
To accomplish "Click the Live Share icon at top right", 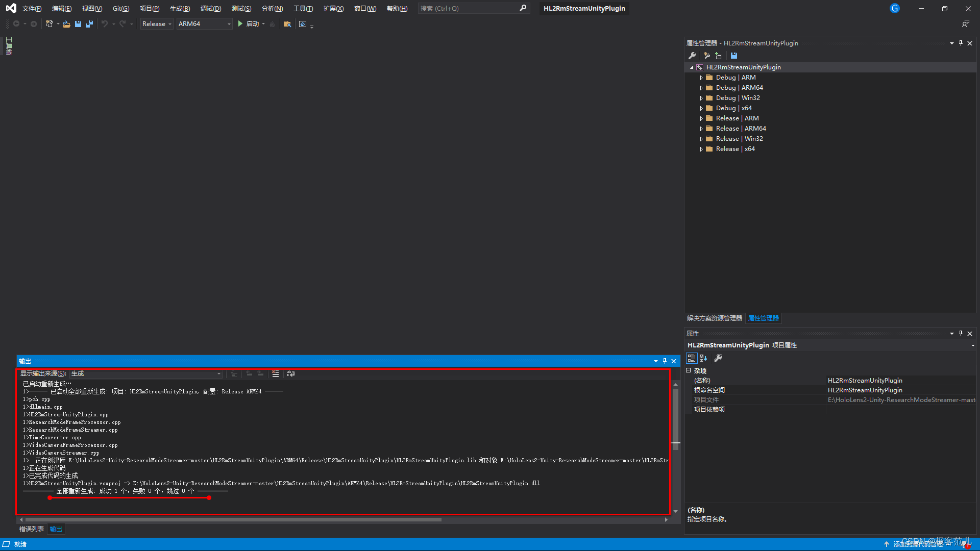I will click(965, 23).
